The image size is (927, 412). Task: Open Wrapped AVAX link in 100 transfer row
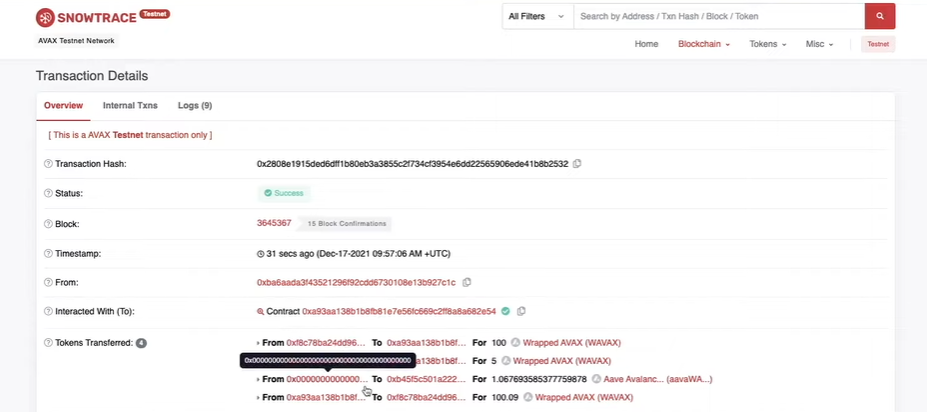pos(572,342)
